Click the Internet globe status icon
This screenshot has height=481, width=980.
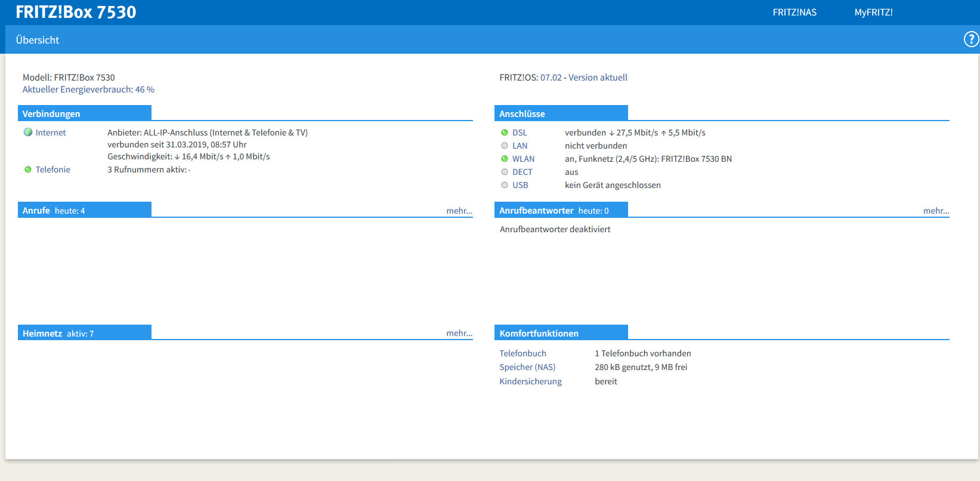click(x=28, y=132)
